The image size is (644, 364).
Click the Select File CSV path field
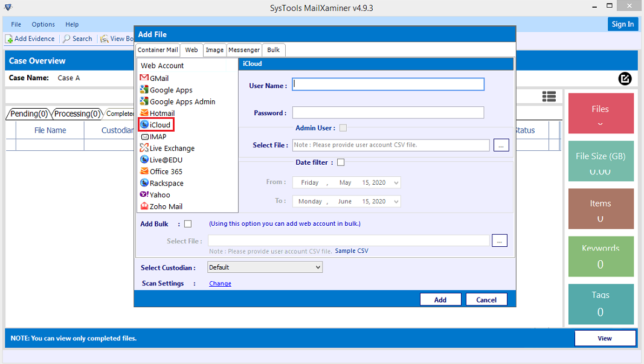(391, 145)
